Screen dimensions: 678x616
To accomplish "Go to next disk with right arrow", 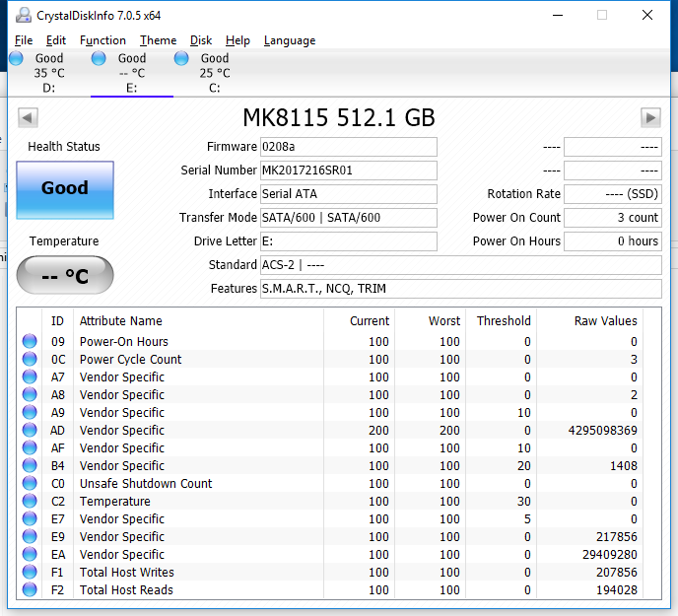I will 650,118.
